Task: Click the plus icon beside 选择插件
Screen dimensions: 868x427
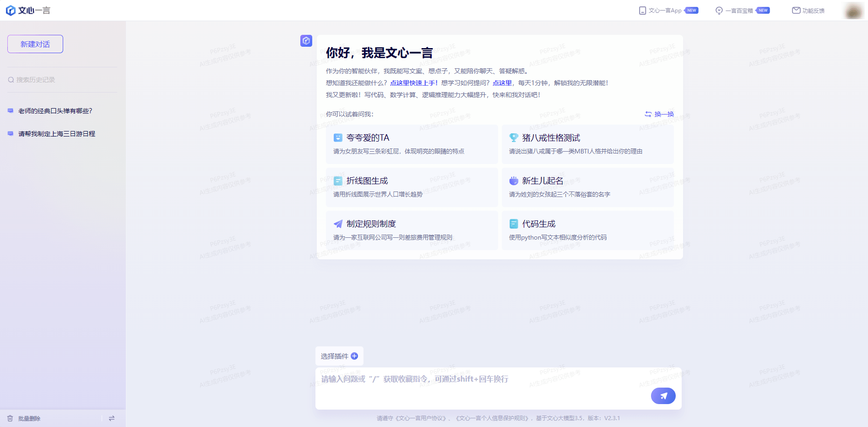Action: coord(354,356)
